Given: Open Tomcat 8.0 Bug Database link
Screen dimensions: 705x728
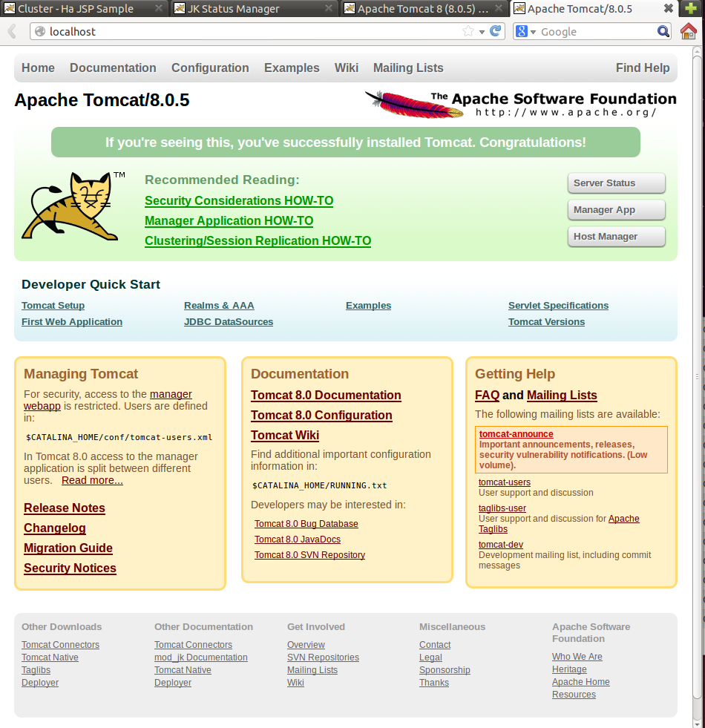Looking at the screenshot, I should click(x=306, y=524).
